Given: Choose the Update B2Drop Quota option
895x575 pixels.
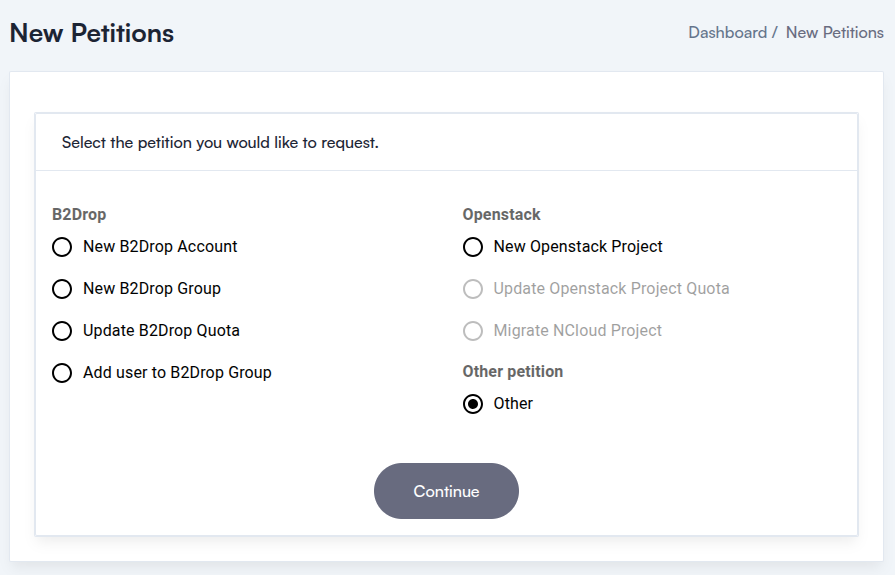Looking at the screenshot, I should tap(62, 331).
